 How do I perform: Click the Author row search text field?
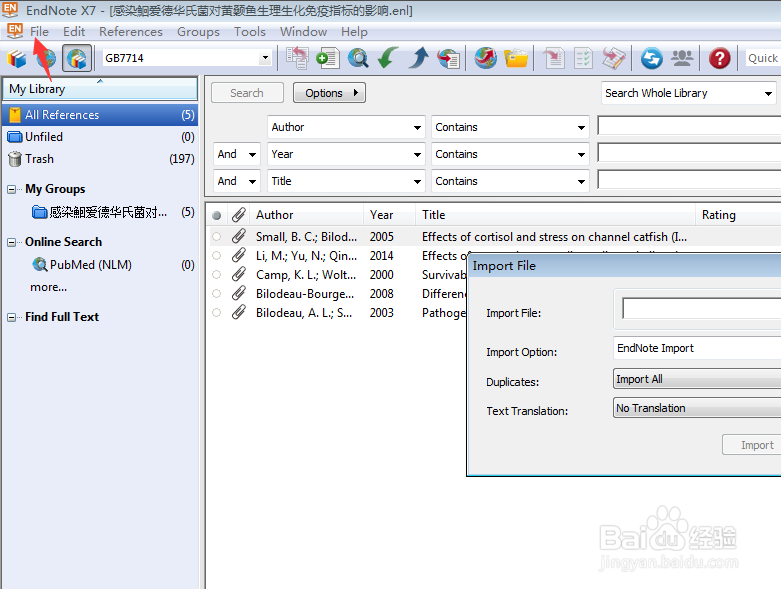689,125
